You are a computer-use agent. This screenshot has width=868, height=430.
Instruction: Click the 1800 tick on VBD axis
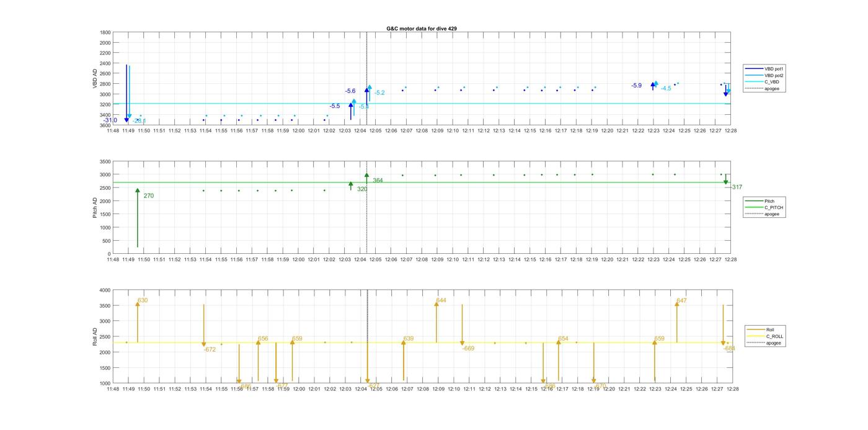[105, 32]
